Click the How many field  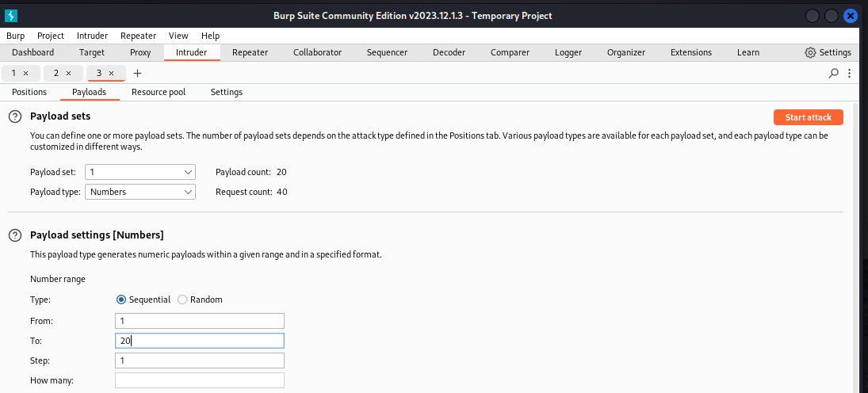click(200, 381)
